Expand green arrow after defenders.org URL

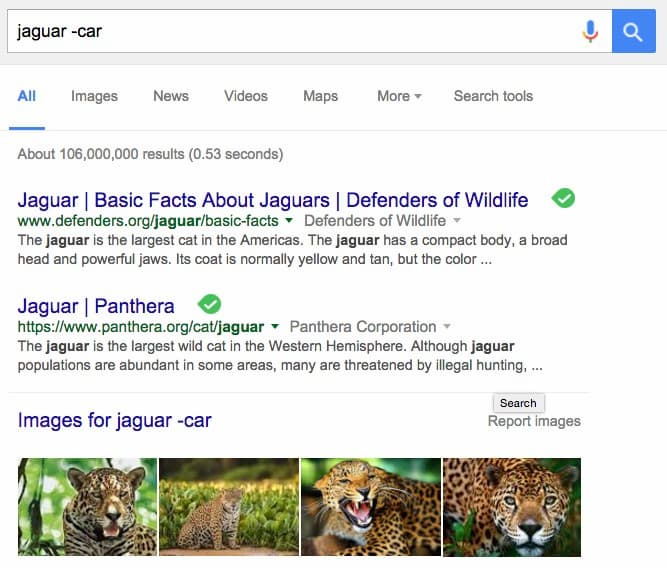point(289,220)
